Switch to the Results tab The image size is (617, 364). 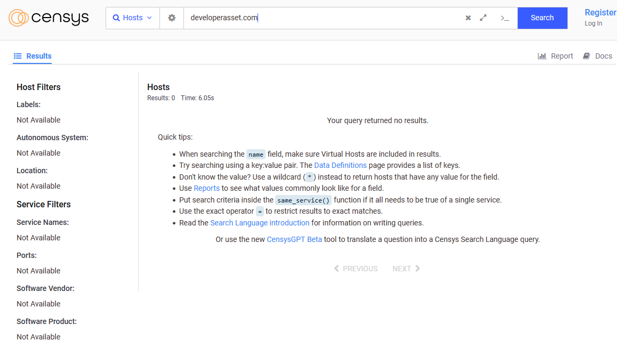pyautogui.click(x=33, y=56)
